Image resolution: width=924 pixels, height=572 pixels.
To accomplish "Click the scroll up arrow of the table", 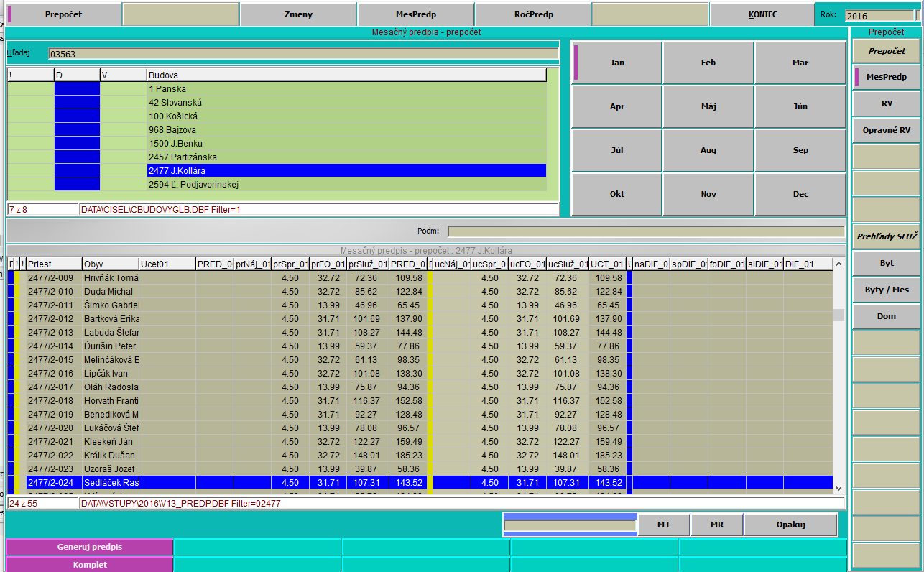I will pos(838,264).
